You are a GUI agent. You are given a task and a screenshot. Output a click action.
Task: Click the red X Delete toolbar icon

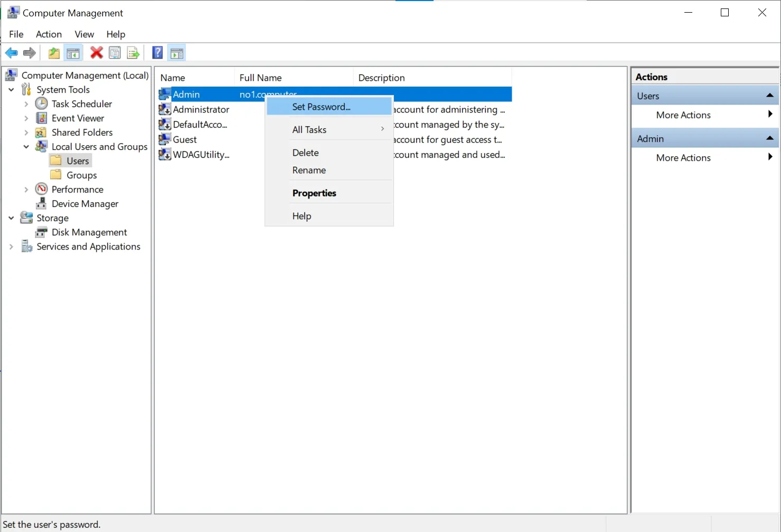96,53
